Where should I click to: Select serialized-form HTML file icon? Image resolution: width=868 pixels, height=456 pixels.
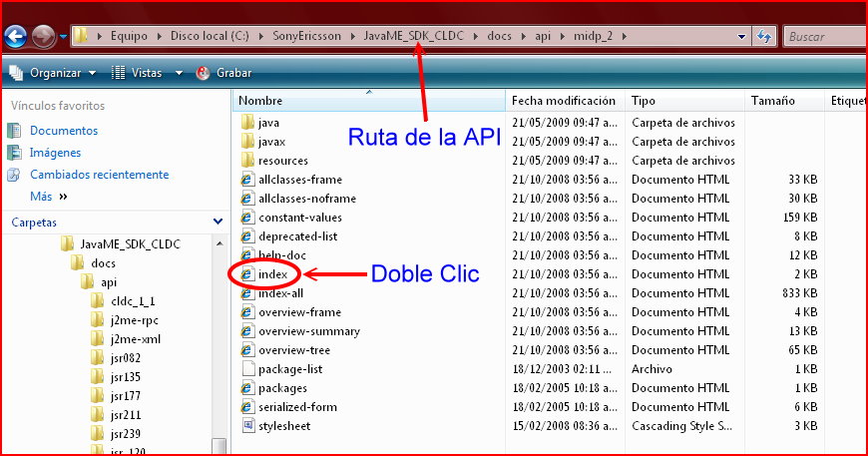(247, 407)
